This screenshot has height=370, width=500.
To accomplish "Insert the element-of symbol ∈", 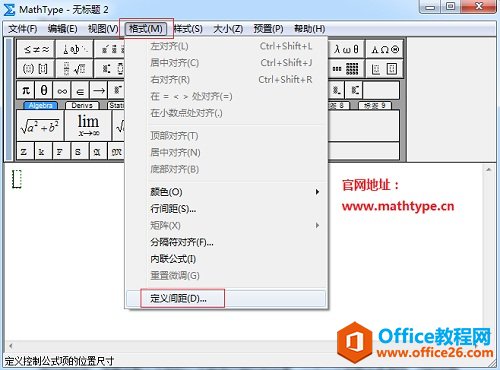I will point(80,90).
